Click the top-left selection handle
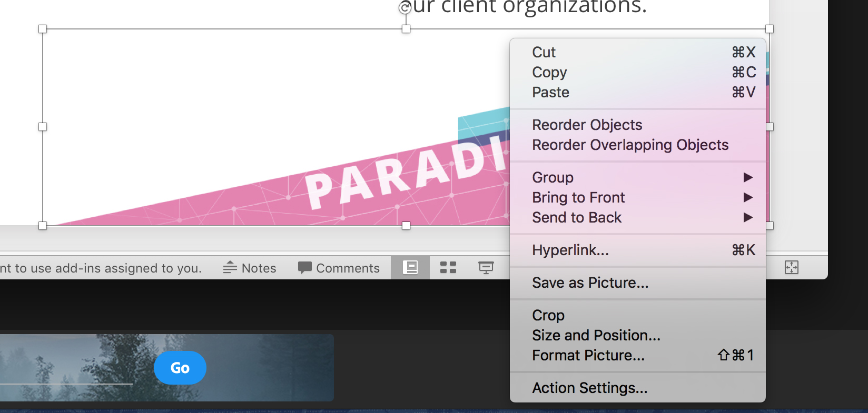868x413 pixels. tap(43, 29)
